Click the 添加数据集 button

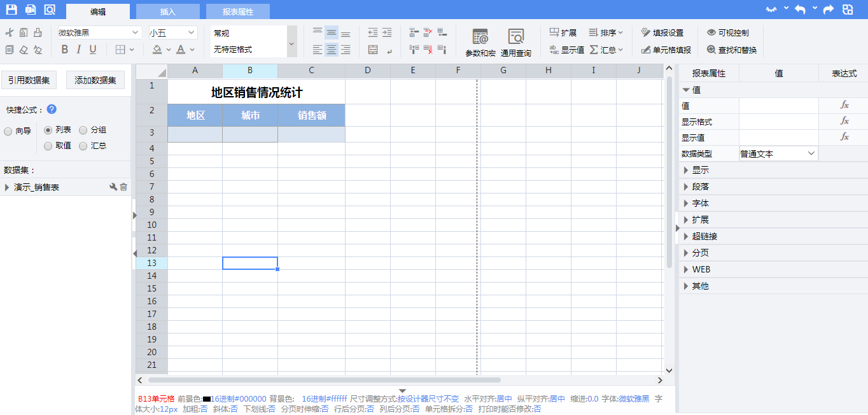95,80
